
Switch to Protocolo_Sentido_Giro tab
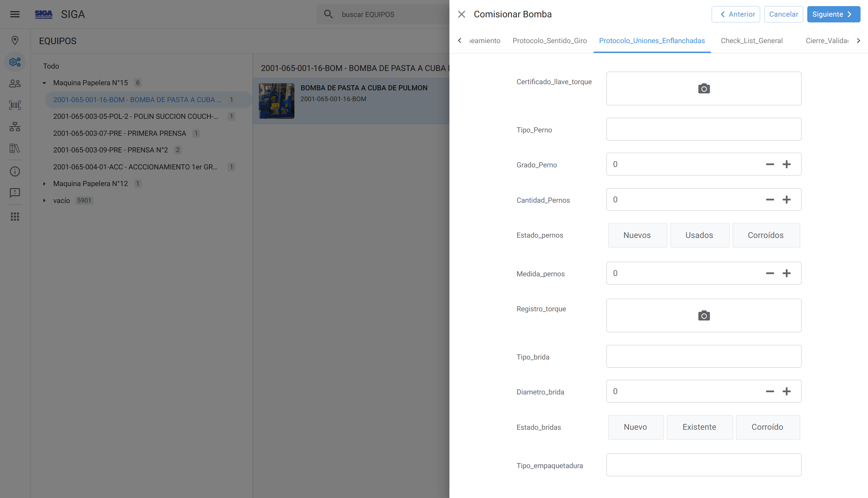pyautogui.click(x=549, y=41)
